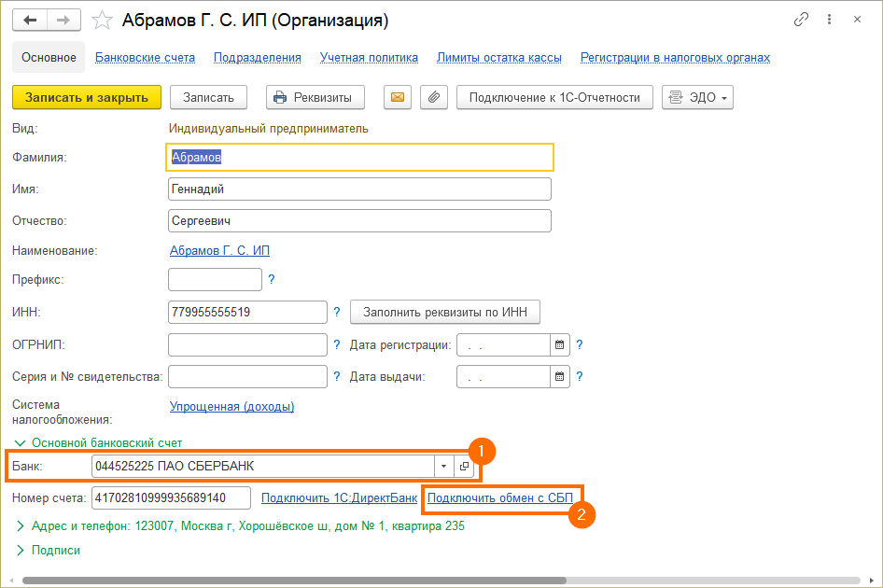
Task: Open calendar for Дата выдачи field
Action: coord(559,376)
